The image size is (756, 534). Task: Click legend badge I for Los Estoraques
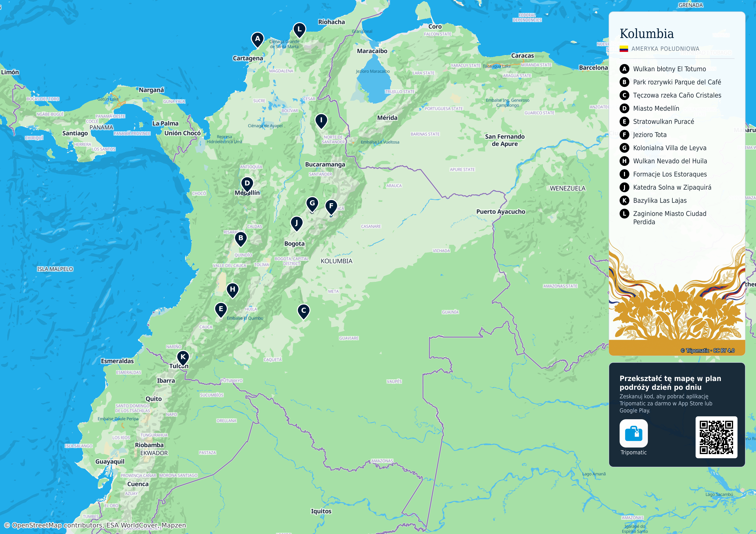624,174
